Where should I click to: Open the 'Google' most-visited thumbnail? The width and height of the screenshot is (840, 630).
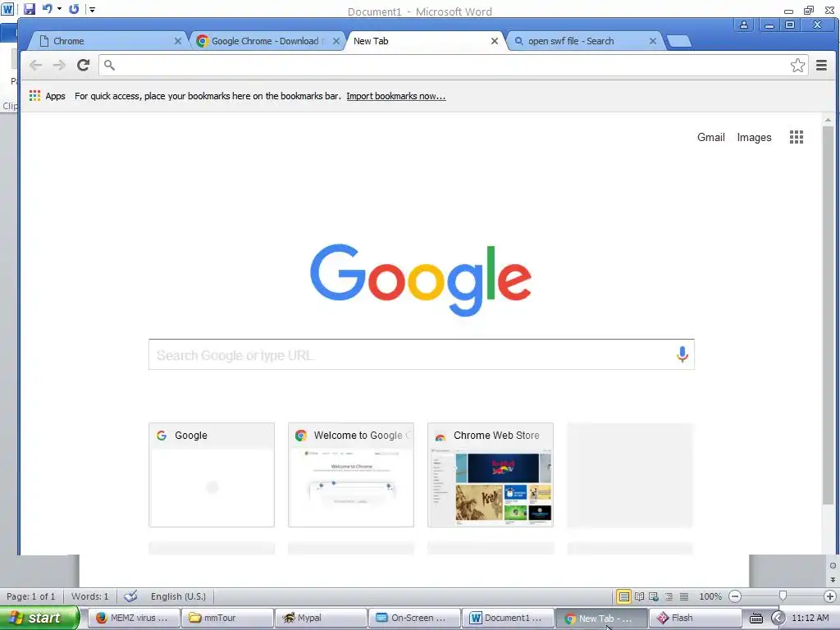pos(212,475)
